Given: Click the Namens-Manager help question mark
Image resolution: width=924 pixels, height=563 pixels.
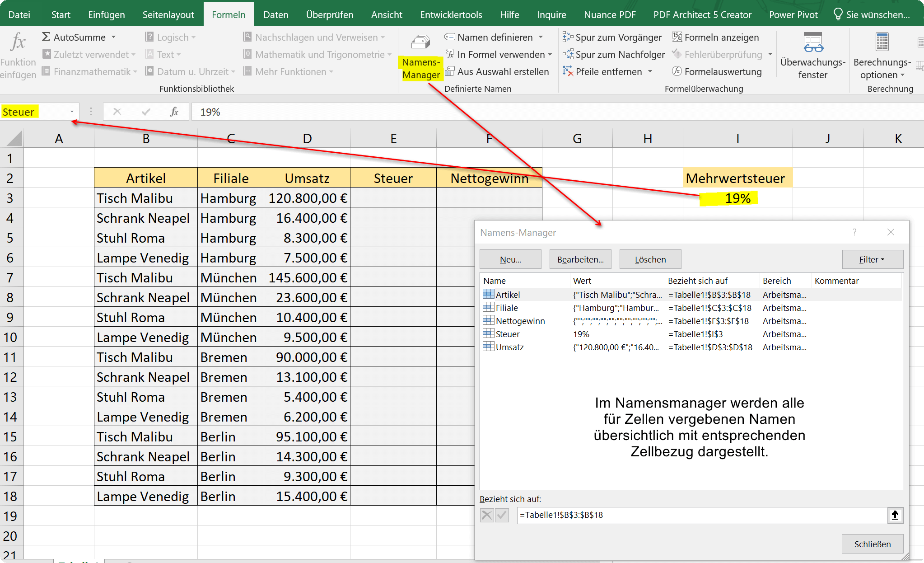Looking at the screenshot, I should (854, 232).
